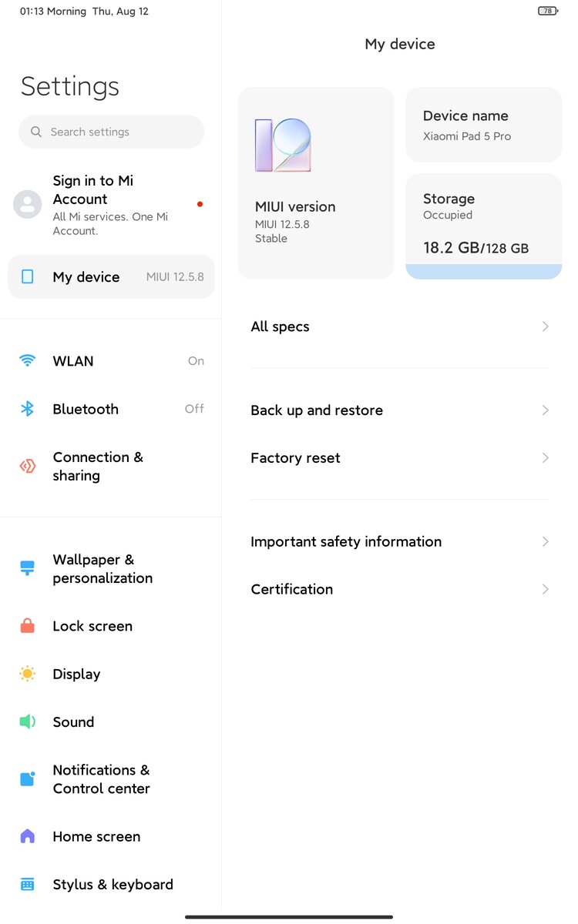Open Factory reset via its chevron
Image resolution: width=578 pixels, height=924 pixels.
pos(545,458)
